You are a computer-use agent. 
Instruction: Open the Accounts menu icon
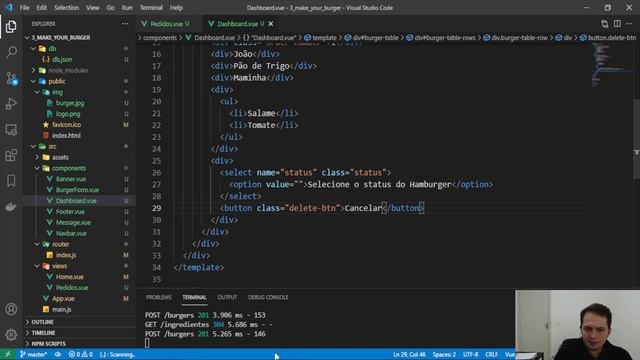coord(11,309)
